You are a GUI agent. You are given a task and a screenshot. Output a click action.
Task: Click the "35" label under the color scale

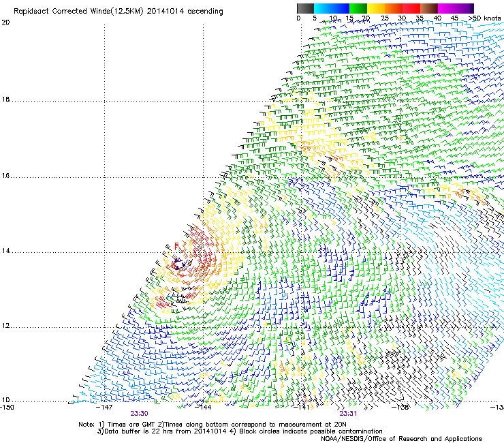(420, 18)
